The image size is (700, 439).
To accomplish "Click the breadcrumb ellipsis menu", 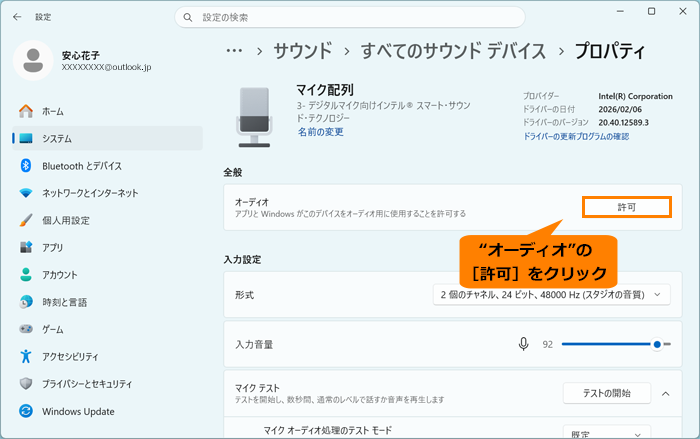I will (x=234, y=51).
